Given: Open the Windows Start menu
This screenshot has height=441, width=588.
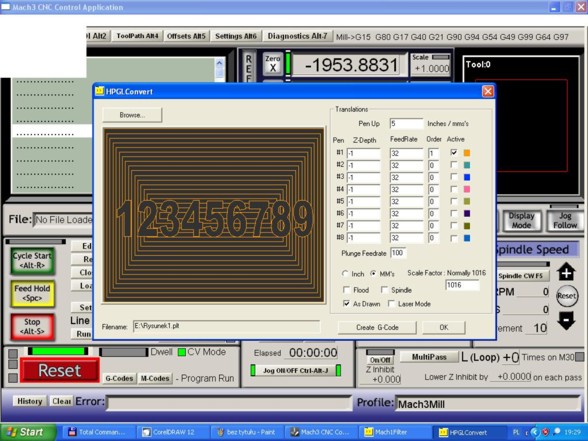Looking at the screenshot, I should (28, 432).
